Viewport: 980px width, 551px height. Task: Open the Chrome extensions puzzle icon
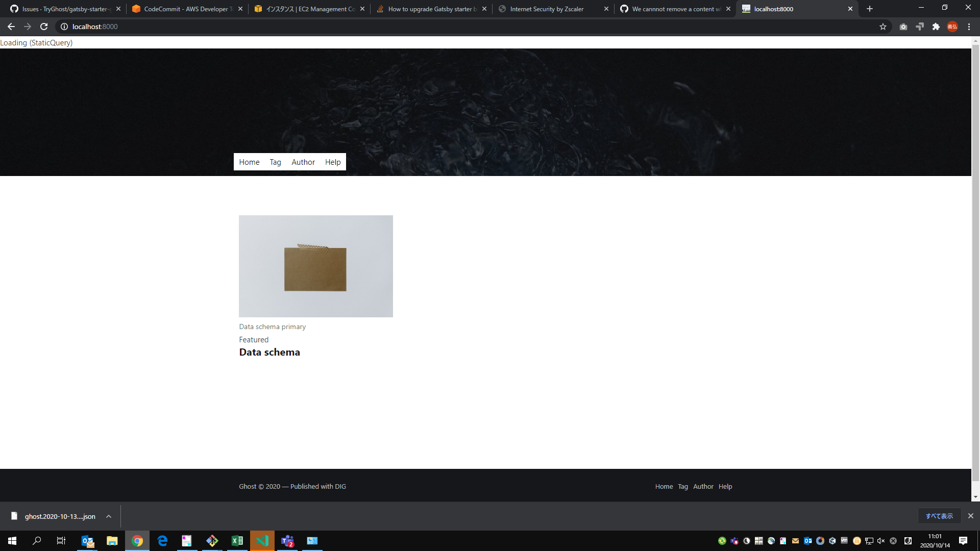936,27
